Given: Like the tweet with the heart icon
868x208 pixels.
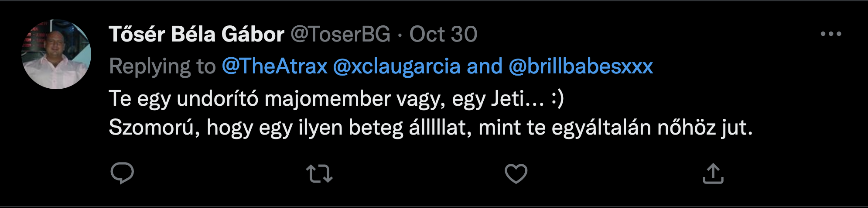Looking at the screenshot, I should (x=516, y=173).
